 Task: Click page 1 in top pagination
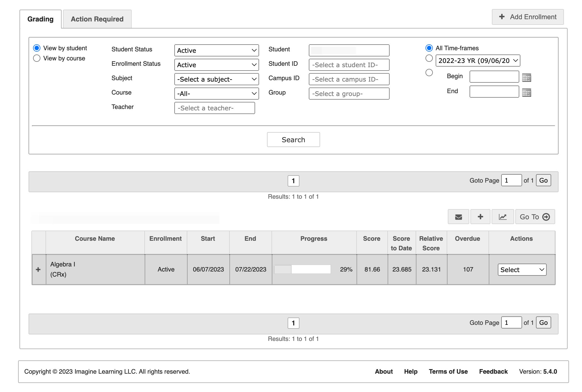293,181
